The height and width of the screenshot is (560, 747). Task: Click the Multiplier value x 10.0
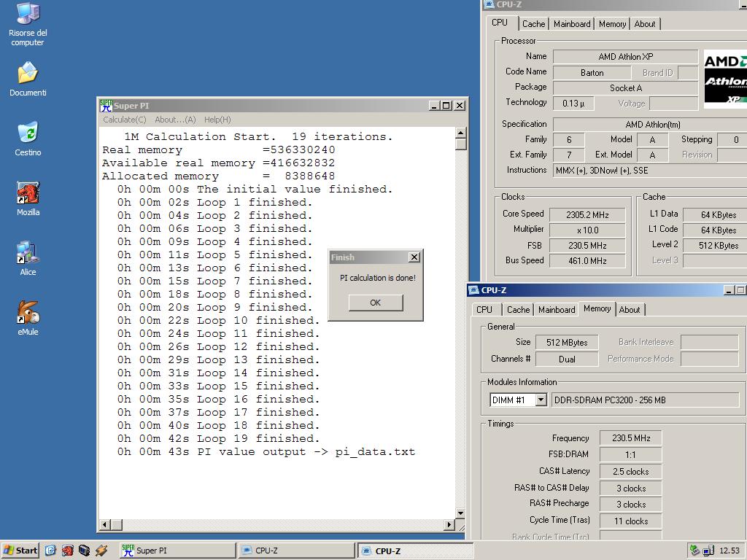click(x=587, y=230)
